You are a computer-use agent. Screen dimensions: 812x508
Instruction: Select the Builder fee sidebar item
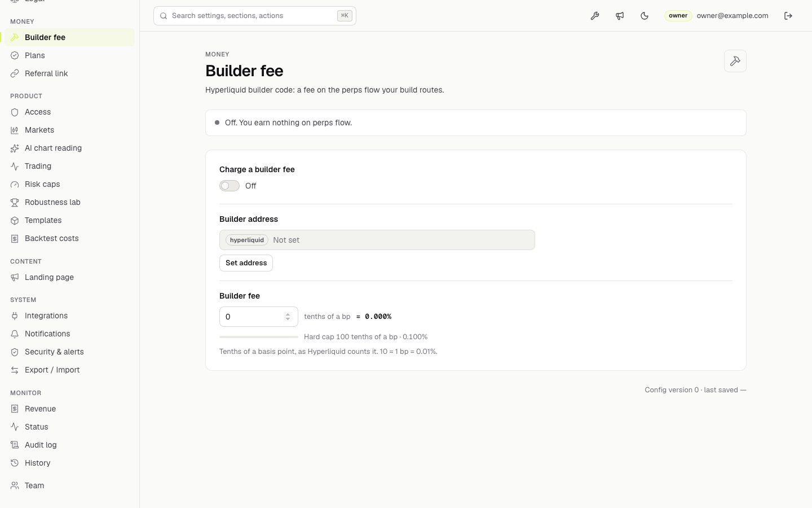pyautogui.click(x=69, y=37)
